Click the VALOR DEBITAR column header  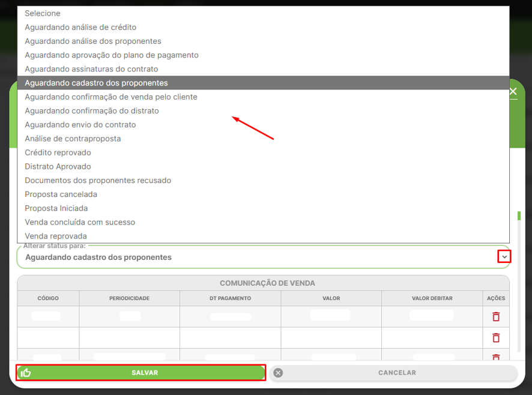tap(432, 298)
